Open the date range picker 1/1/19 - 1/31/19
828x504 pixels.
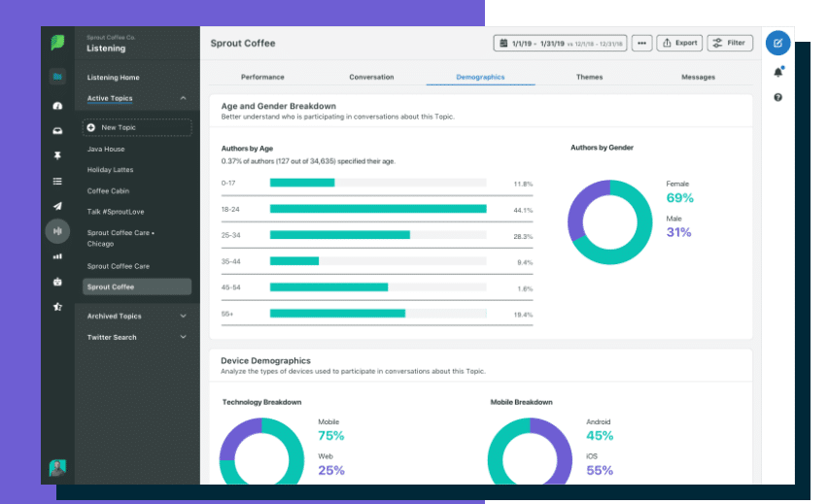561,44
